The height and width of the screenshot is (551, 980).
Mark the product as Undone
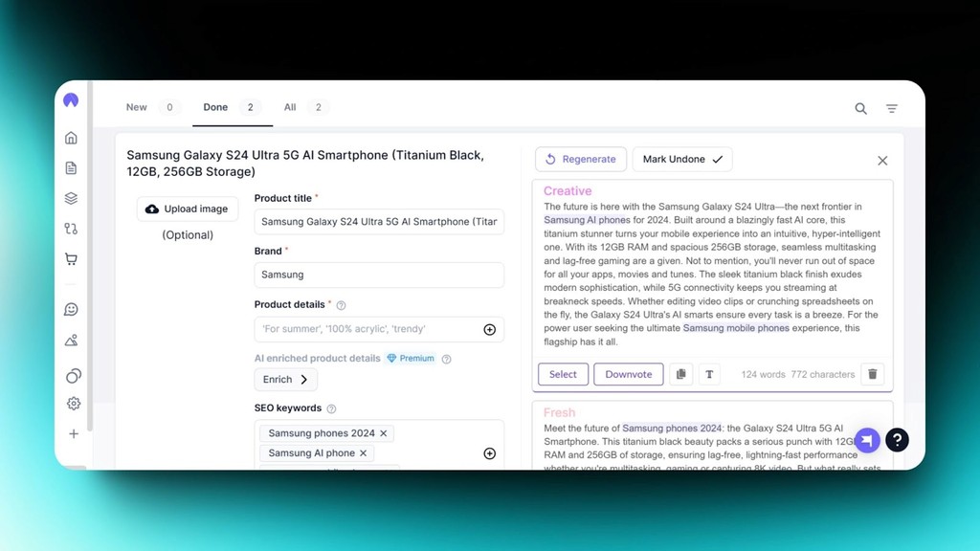click(682, 159)
